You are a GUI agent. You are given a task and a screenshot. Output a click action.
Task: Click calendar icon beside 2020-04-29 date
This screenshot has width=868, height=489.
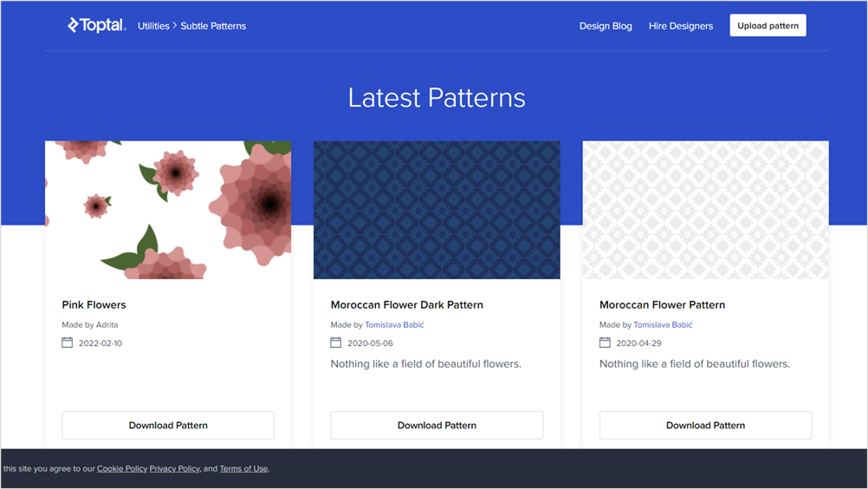(x=605, y=342)
